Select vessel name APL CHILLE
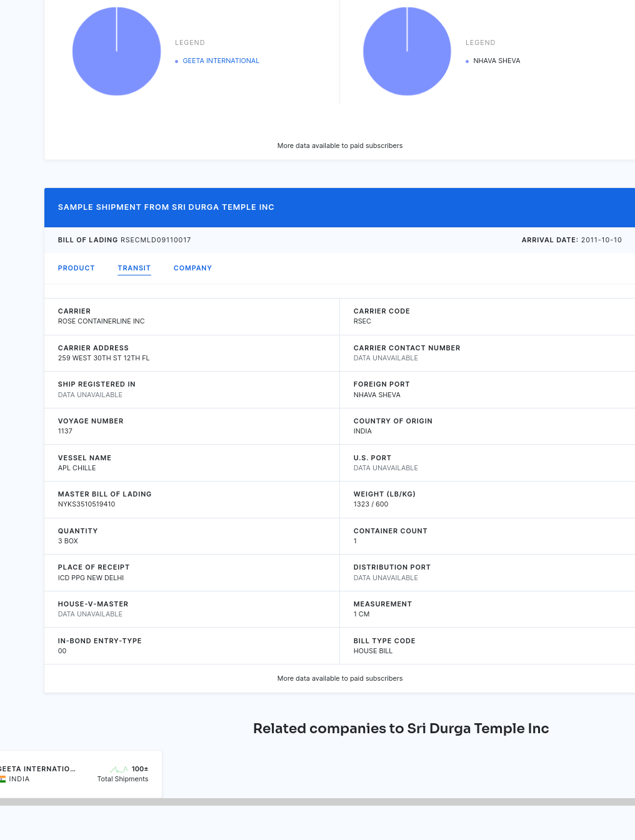This screenshot has width=635, height=840. [x=77, y=468]
